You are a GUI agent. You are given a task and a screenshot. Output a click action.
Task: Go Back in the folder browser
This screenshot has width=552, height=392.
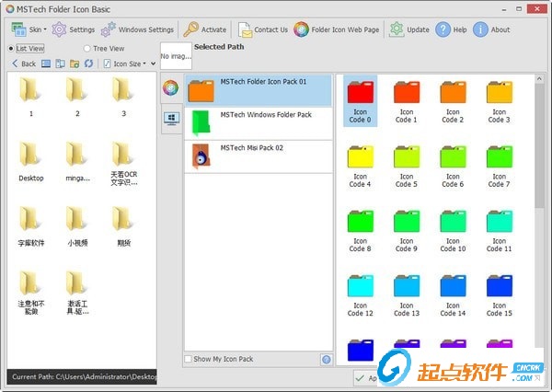point(24,63)
